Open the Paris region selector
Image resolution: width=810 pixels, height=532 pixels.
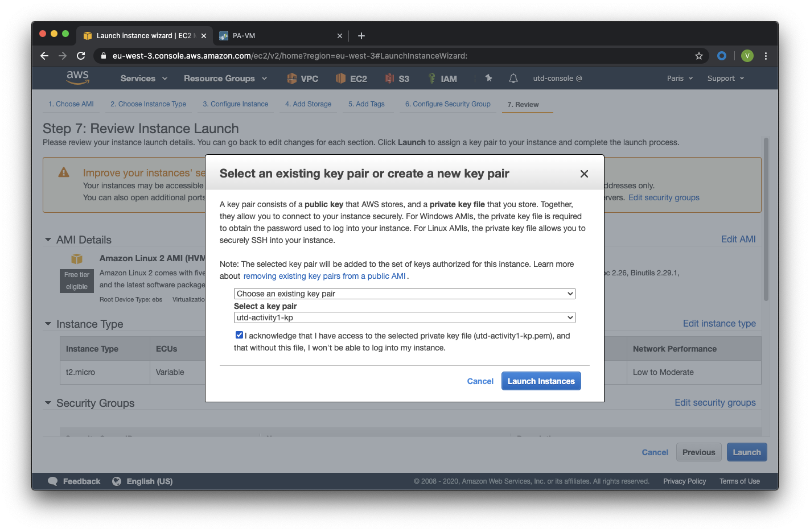(x=680, y=79)
